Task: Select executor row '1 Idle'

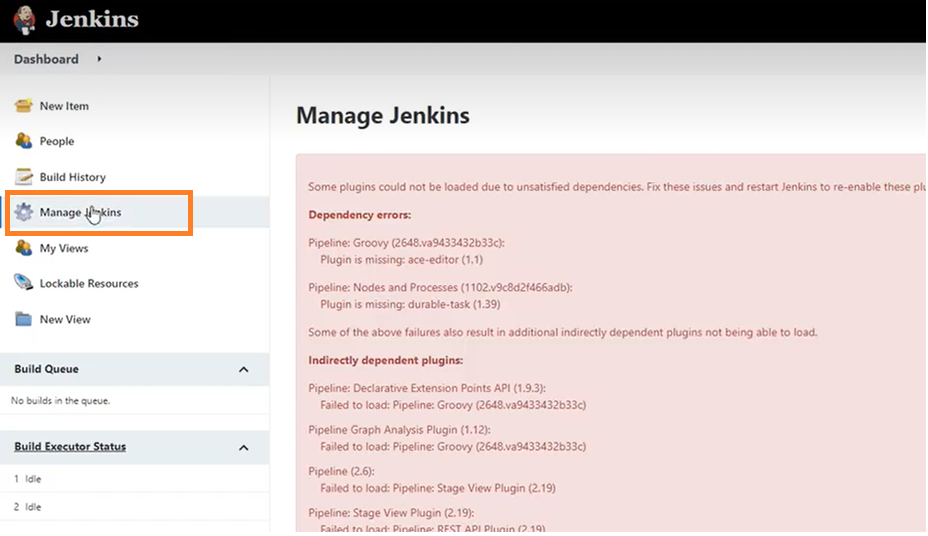Action: pos(134,479)
